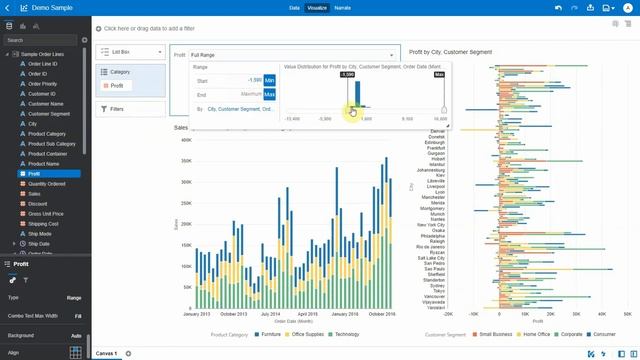This screenshot has height=360, width=640.
Task: Open the General properties tab under Profit
Action: tap(13, 280)
